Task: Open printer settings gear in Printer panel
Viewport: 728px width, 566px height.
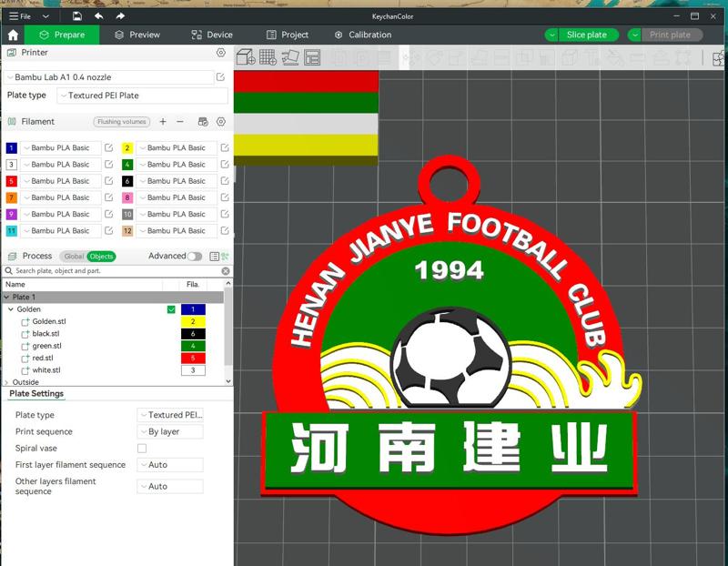Action: (x=219, y=53)
